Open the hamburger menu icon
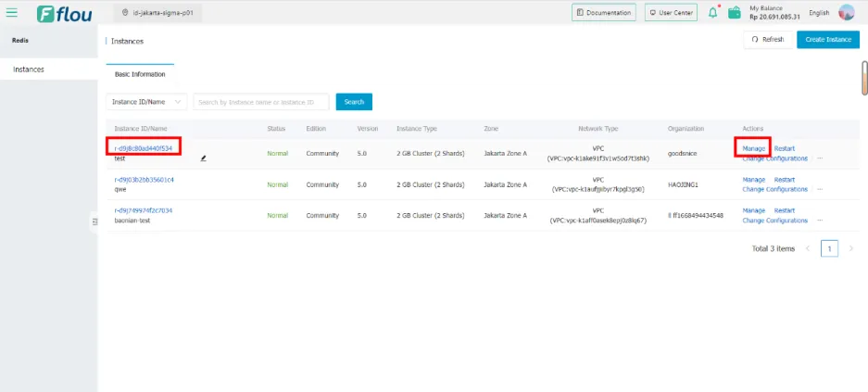The image size is (868, 392). pyautogui.click(x=12, y=13)
